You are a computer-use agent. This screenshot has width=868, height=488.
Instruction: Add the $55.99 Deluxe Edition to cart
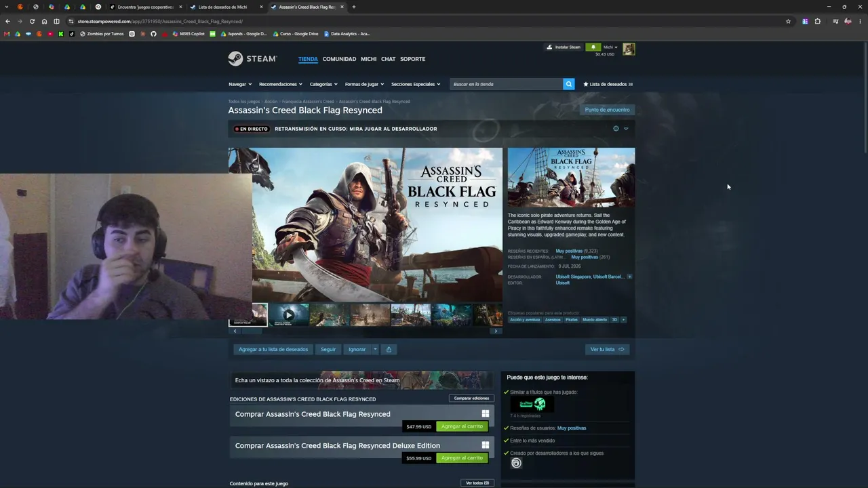(462, 458)
